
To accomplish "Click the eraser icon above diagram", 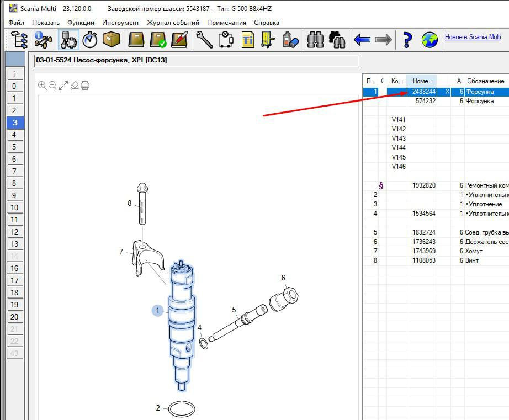I will click(x=74, y=85).
